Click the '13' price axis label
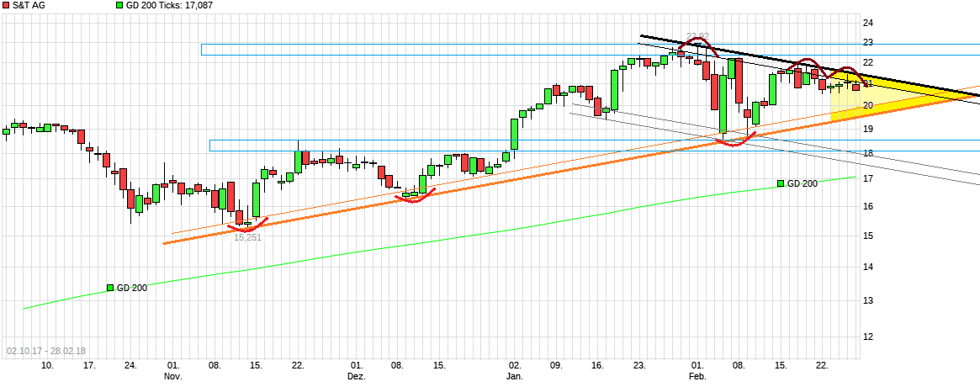Viewport: 980px width, 387px height. coord(868,300)
